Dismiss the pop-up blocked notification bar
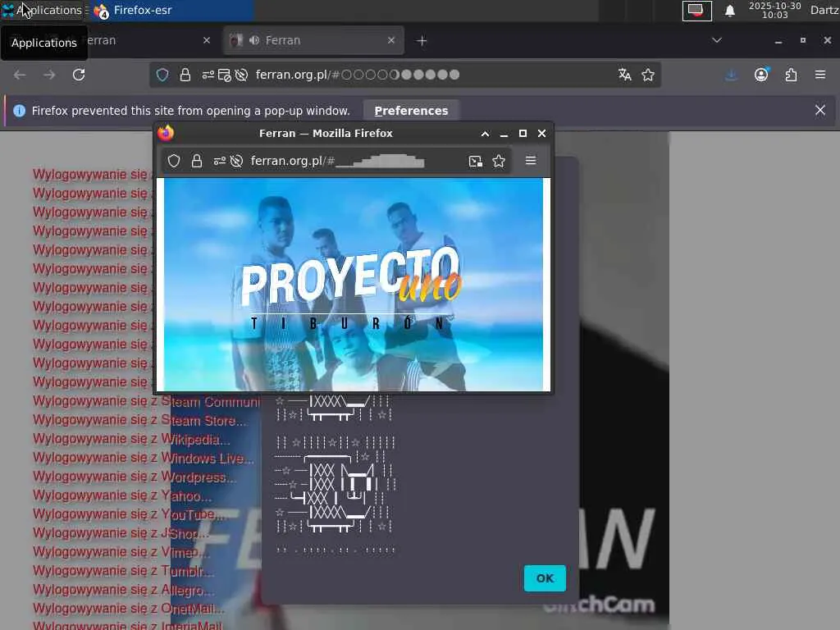This screenshot has height=630, width=840. click(x=820, y=111)
